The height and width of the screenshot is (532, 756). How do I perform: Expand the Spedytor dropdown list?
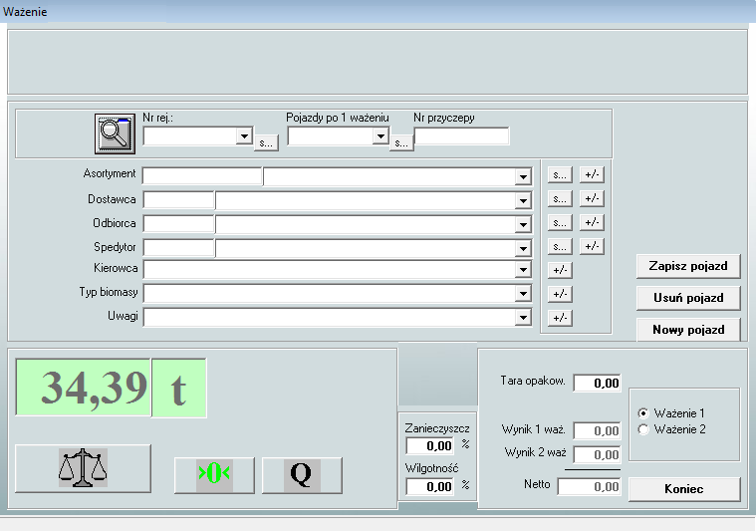tap(523, 248)
